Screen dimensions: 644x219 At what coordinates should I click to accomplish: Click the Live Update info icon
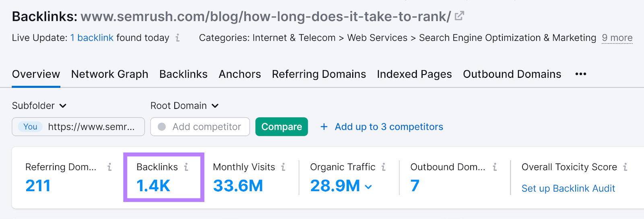(178, 38)
